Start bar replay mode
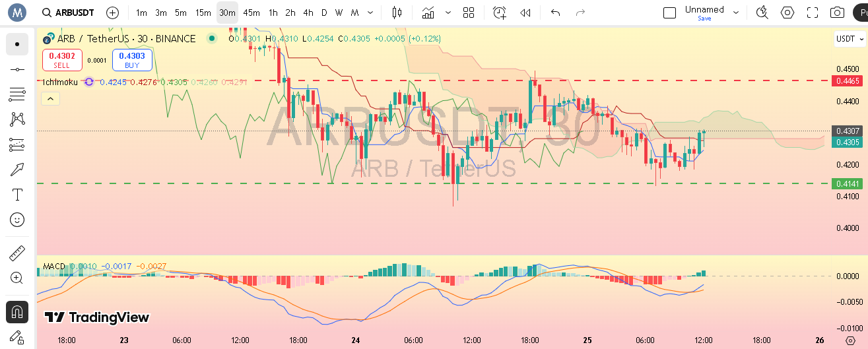868x349 pixels. (x=525, y=13)
